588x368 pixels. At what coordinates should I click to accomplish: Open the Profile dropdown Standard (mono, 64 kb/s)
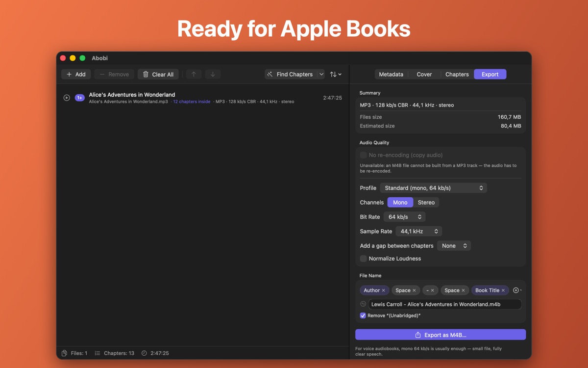click(433, 188)
